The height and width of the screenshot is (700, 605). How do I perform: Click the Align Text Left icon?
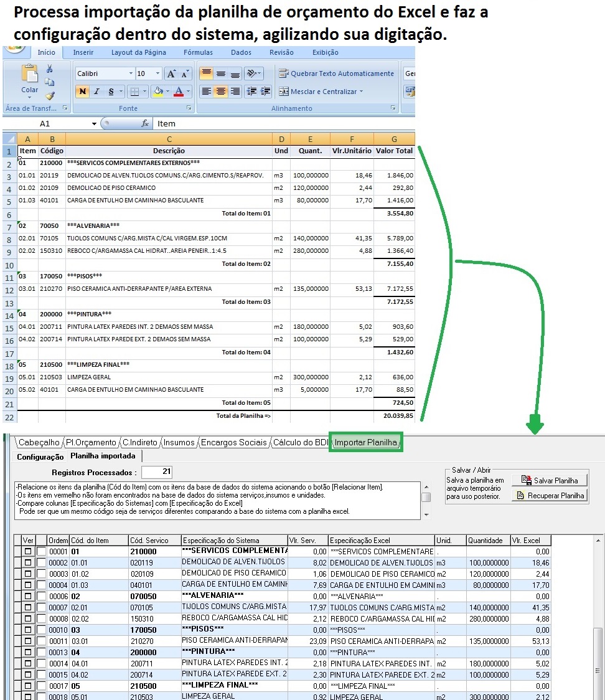[207, 92]
